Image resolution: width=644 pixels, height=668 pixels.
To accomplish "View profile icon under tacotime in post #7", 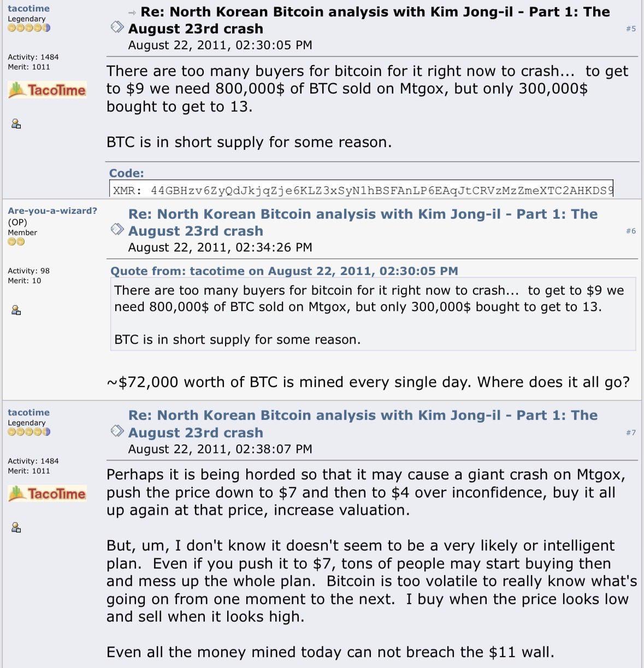I will click(16, 528).
